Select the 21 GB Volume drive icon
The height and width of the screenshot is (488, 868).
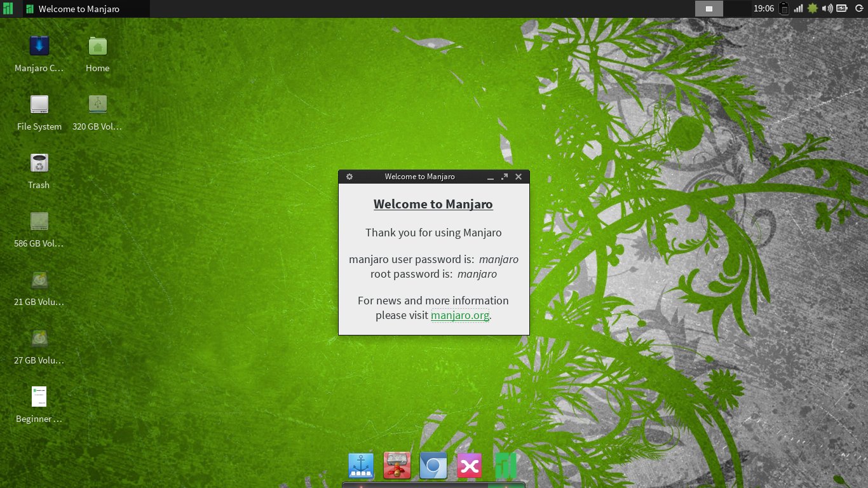click(x=39, y=280)
